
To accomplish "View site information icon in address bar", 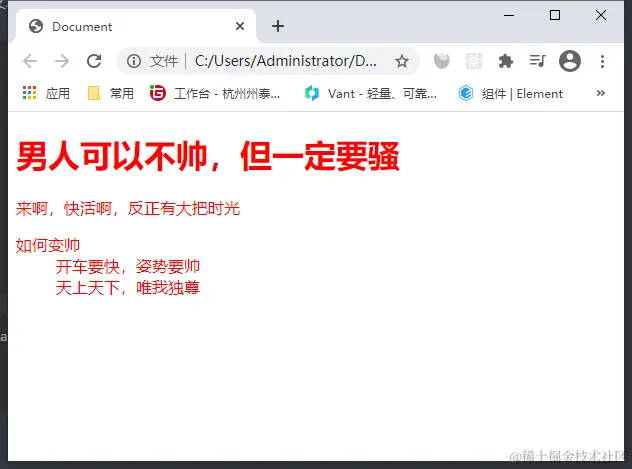I will (x=134, y=61).
